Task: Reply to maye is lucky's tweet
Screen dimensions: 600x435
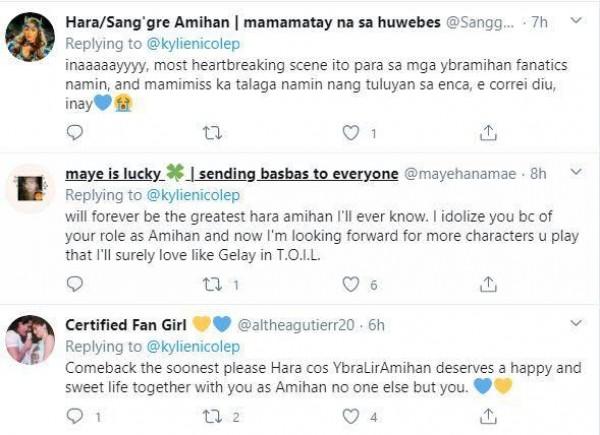Action: click(x=73, y=285)
